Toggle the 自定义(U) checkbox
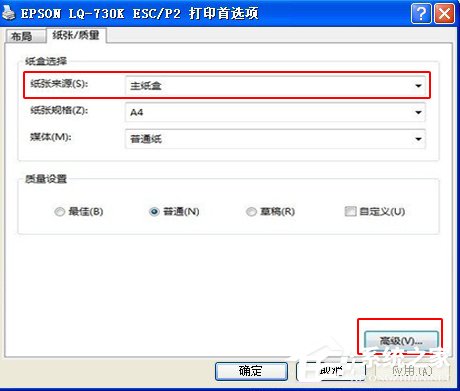 click(x=350, y=211)
